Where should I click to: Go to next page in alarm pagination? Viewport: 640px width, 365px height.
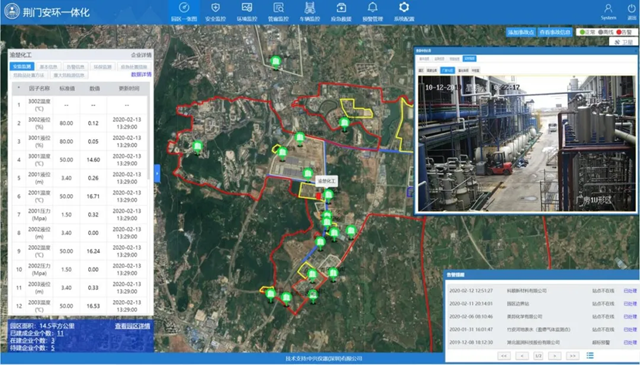[555, 356]
